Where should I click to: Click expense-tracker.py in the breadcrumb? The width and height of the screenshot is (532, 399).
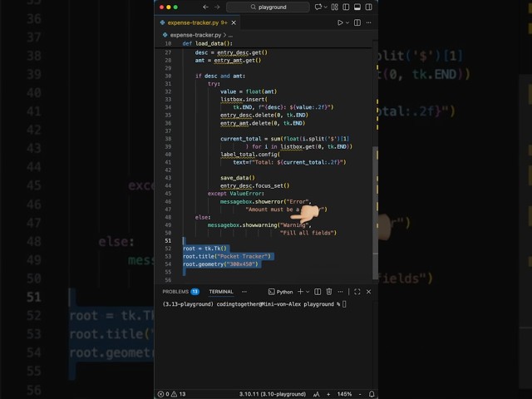[195, 35]
